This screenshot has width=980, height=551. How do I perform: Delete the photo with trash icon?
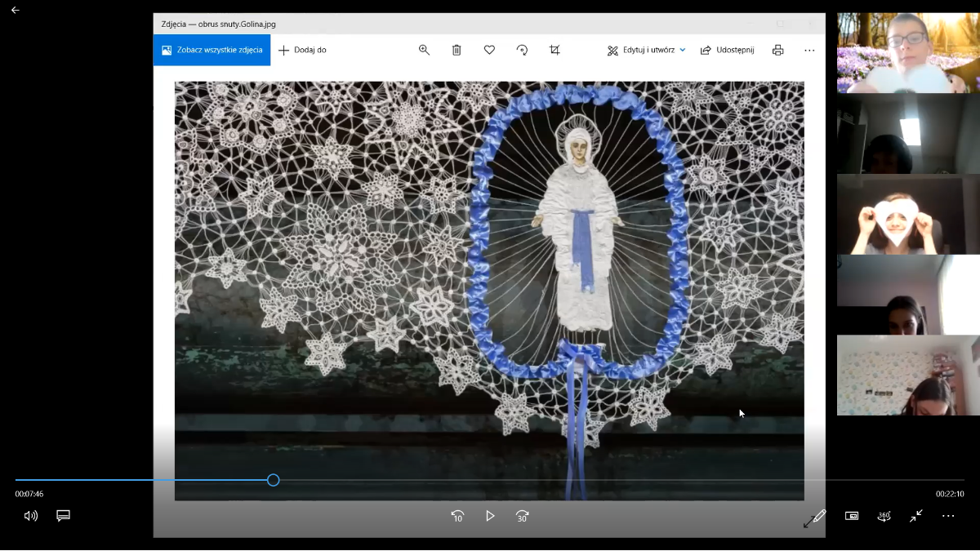point(457,50)
